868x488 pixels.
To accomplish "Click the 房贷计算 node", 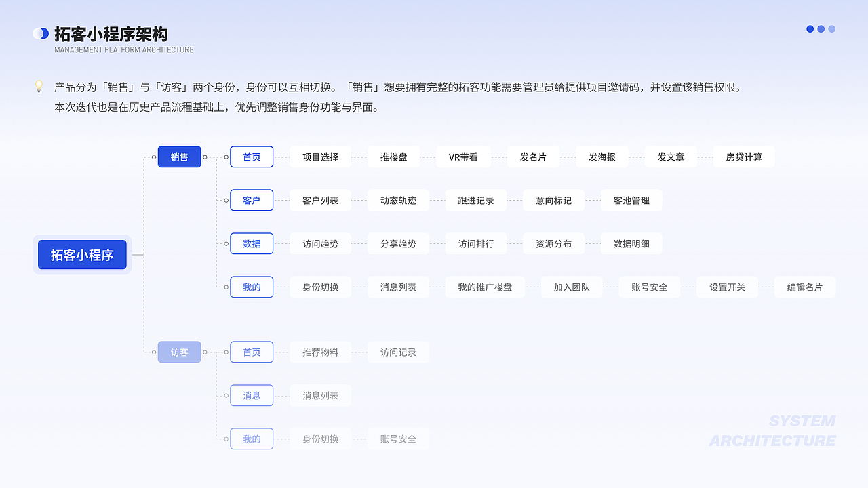I will [x=744, y=157].
